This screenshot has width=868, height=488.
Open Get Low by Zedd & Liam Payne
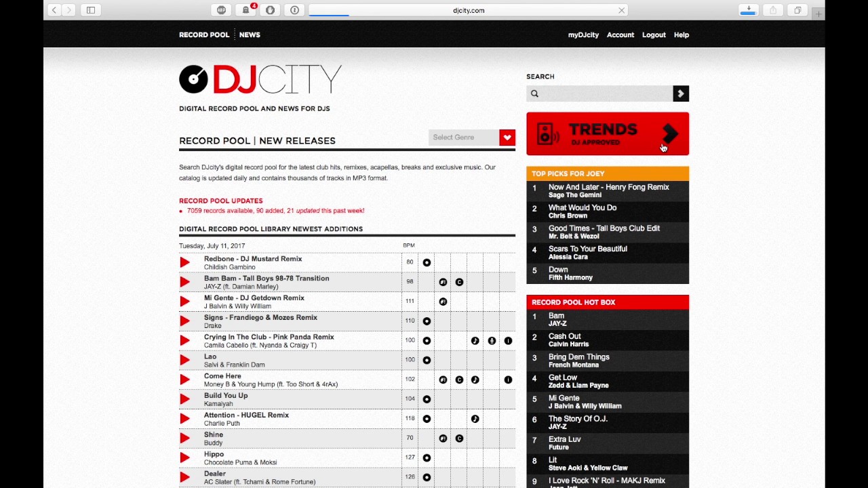pyautogui.click(x=563, y=378)
